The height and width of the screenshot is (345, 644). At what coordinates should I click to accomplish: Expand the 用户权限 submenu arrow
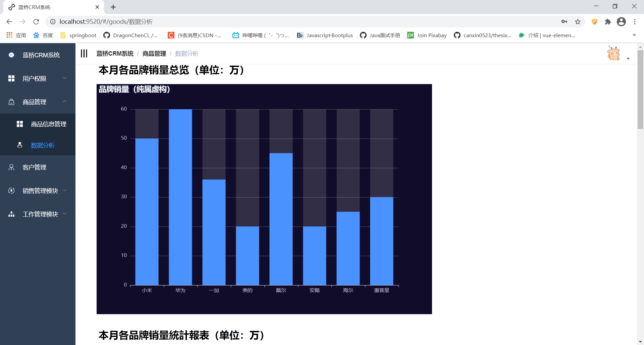[65, 78]
